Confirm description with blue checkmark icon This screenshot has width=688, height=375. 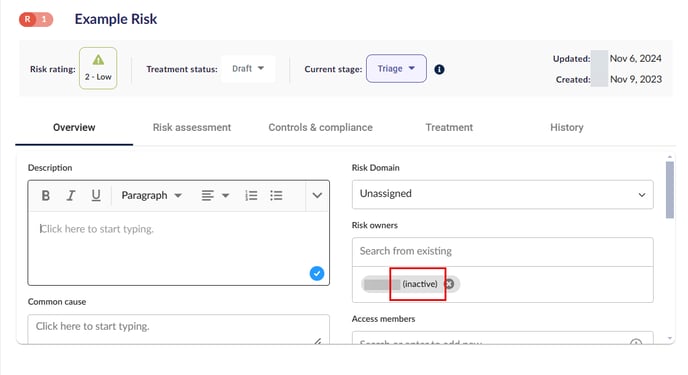(x=317, y=273)
